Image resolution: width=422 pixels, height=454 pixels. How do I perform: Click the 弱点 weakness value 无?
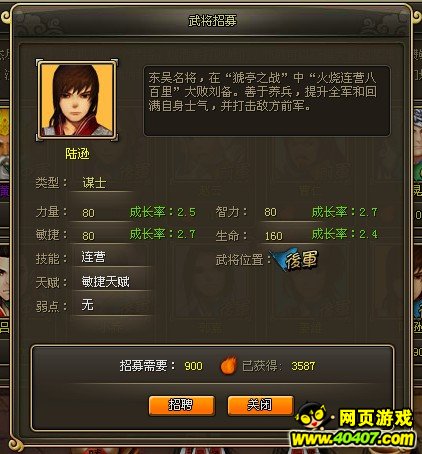87,305
